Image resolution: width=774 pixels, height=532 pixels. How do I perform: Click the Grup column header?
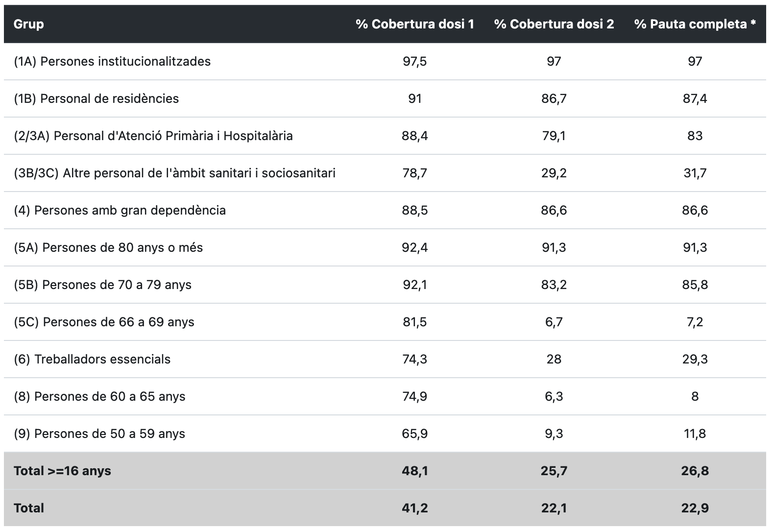click(x=29, y=24)
